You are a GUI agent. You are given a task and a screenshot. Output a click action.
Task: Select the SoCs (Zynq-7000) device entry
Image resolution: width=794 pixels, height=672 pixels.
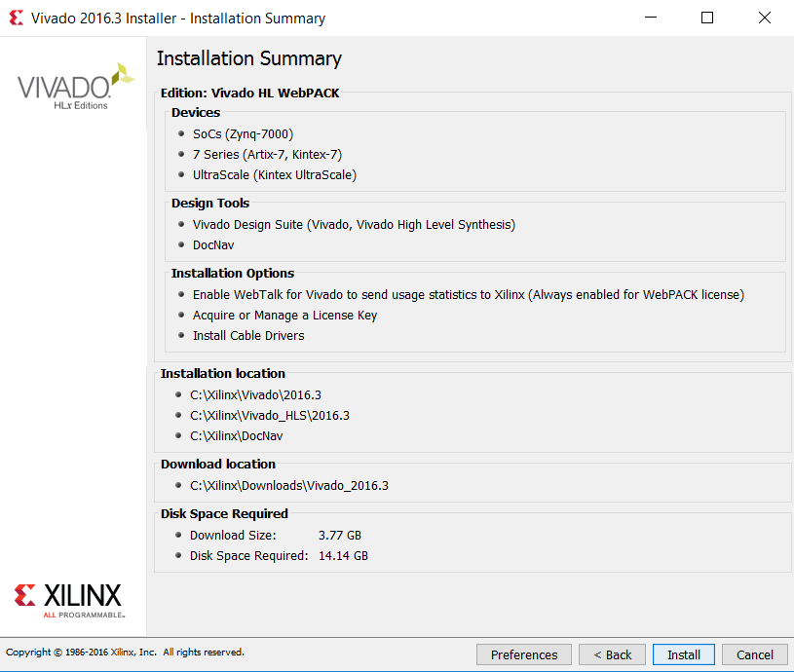(x=243, y=134)
